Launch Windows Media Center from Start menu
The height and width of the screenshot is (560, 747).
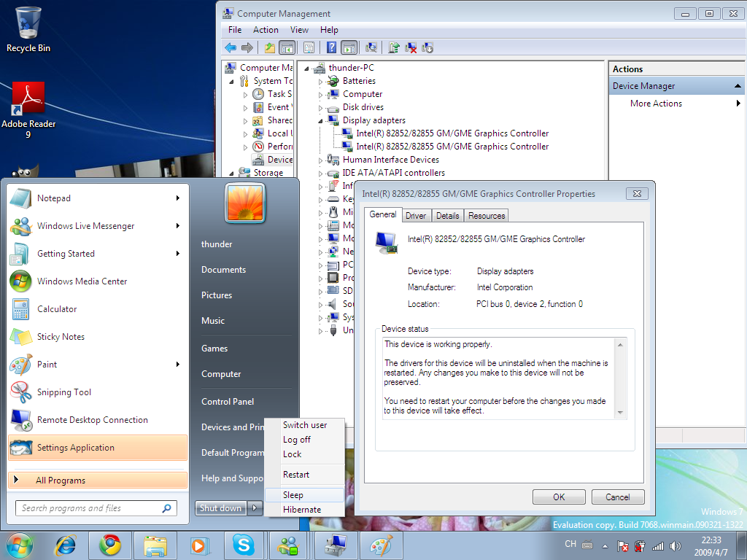point(98,281)
